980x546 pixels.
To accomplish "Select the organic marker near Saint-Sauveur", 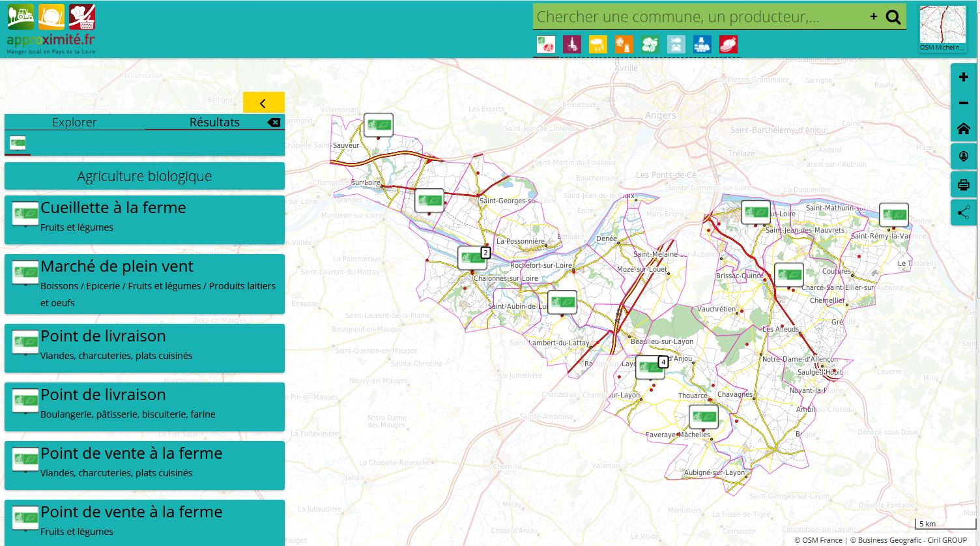I will (379, 124).
